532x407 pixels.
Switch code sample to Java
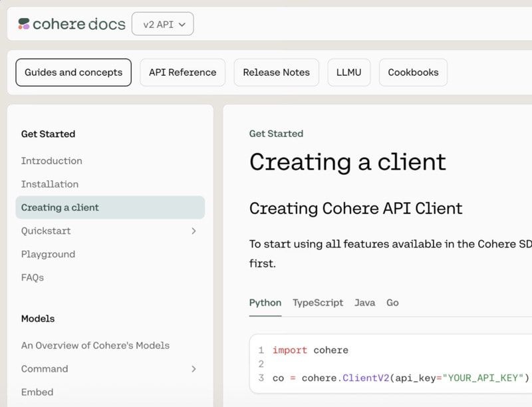(364, 303)
